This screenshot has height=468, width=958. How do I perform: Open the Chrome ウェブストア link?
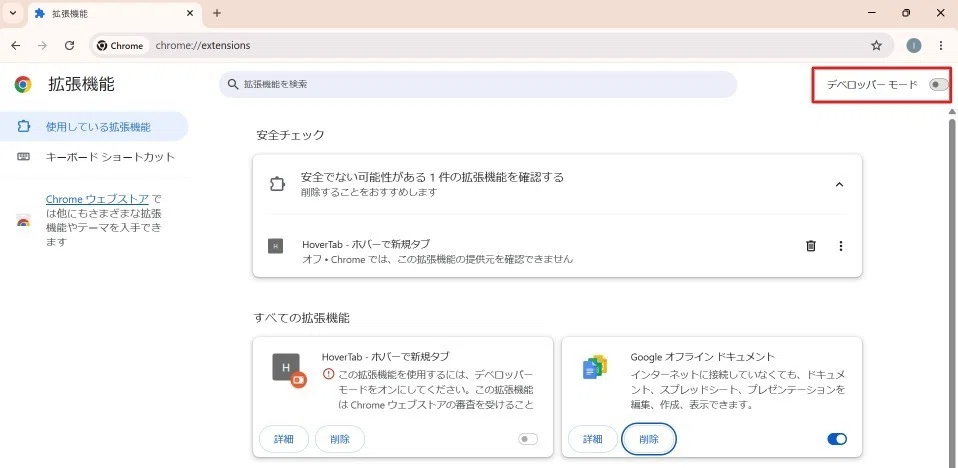coord(97,199)
